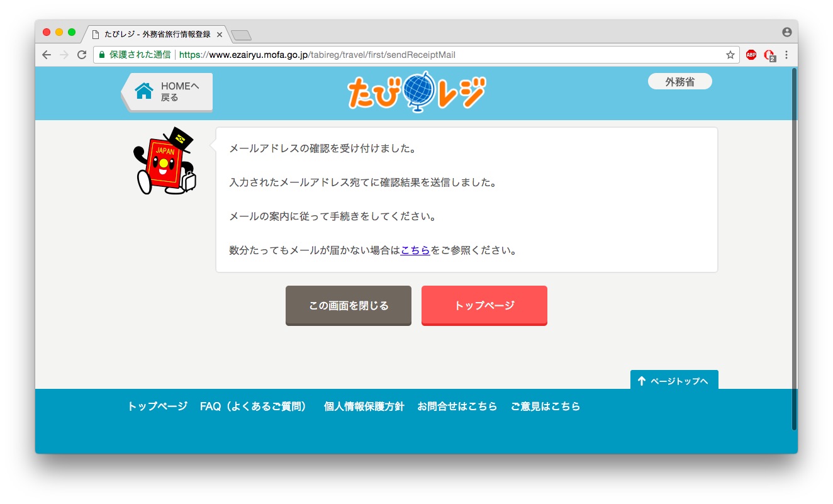Click text メールの案内に従って手続きをしてください。
This screenshot has width=833, height=504.
[x=333, y=216]
